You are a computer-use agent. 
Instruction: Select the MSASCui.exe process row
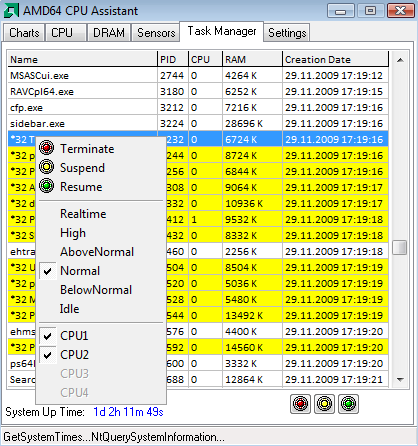click(x=198, y=76)
